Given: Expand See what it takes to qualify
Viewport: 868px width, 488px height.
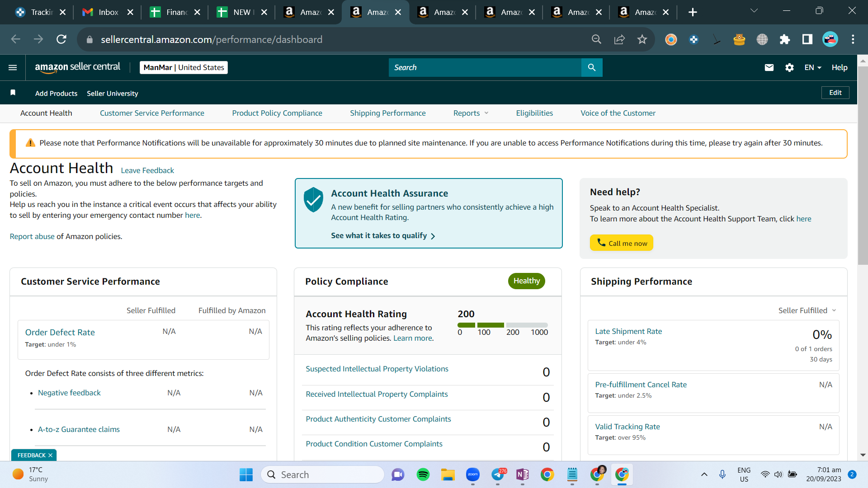Looking at the screenshot, I should coord(383,236).
